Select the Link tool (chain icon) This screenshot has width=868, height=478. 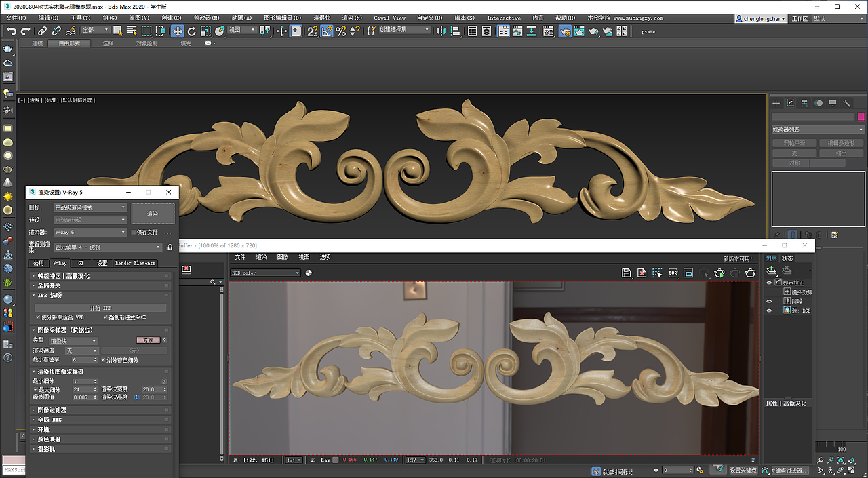click(42, 31)
